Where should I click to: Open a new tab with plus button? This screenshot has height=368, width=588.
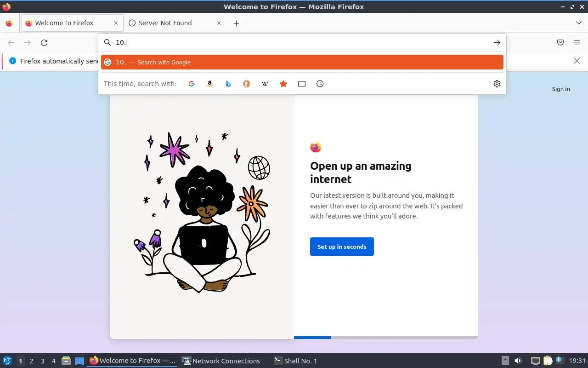pos(236,23)
